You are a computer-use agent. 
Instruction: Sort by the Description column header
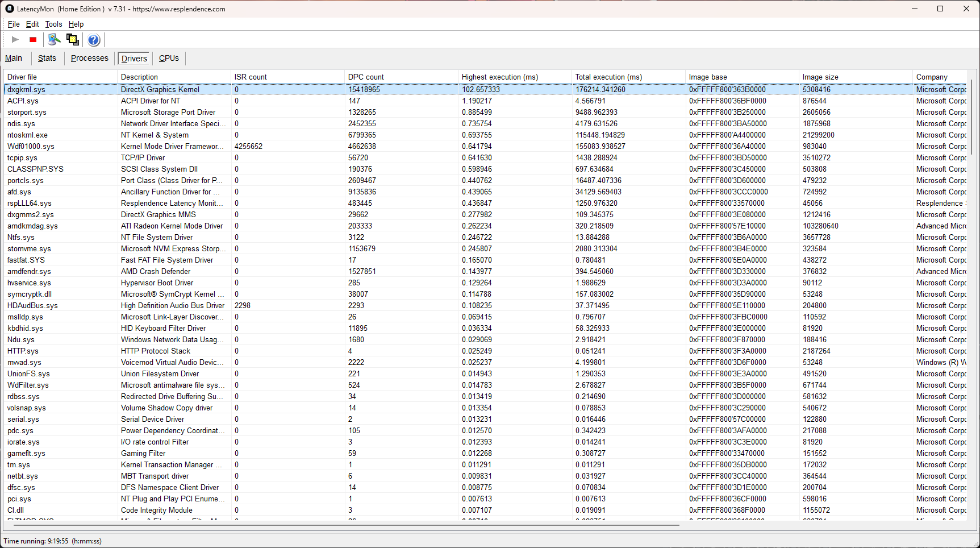click(174, 77)
